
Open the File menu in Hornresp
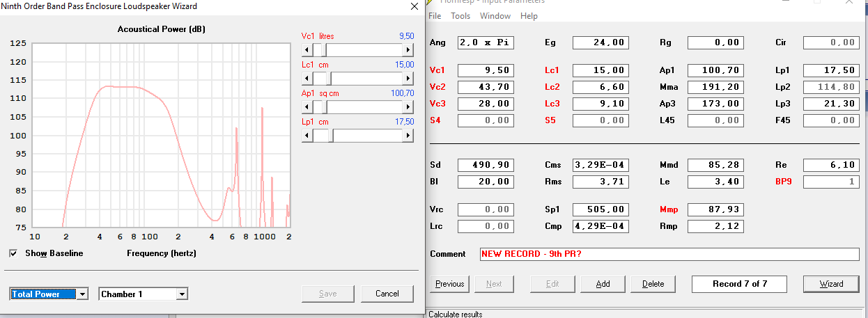click(435, 16)
